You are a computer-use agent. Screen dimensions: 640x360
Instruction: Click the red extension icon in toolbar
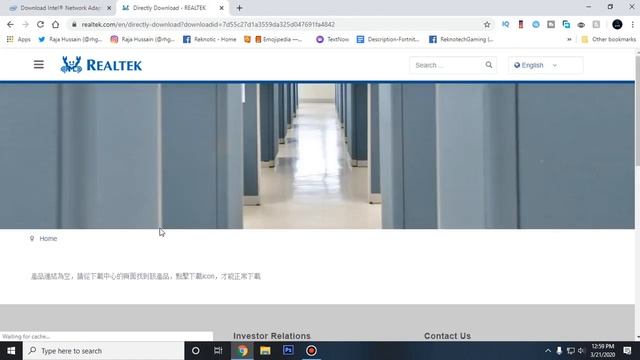coord(521,24)
